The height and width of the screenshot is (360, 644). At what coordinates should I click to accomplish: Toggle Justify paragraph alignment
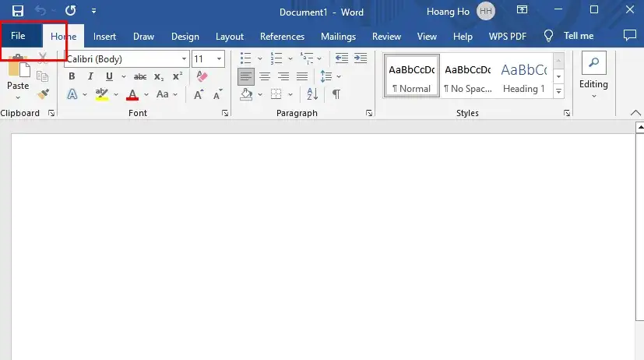point(302,76)
